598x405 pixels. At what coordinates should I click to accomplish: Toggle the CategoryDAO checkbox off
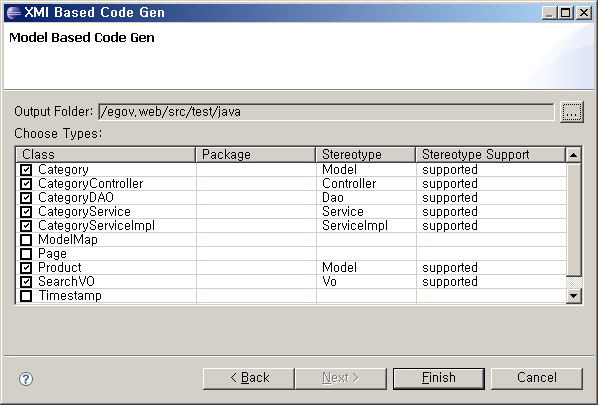(x=26, y=198)
